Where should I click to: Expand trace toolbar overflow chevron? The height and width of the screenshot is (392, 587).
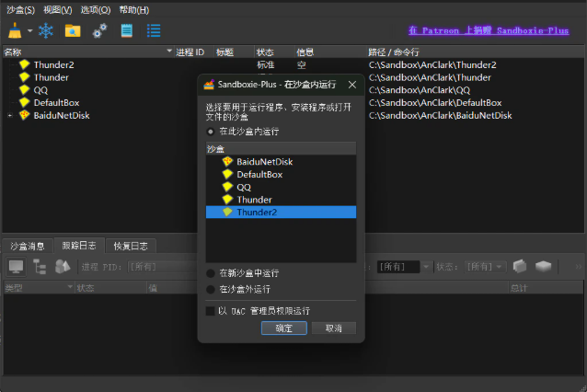click(x=579, y=267)
